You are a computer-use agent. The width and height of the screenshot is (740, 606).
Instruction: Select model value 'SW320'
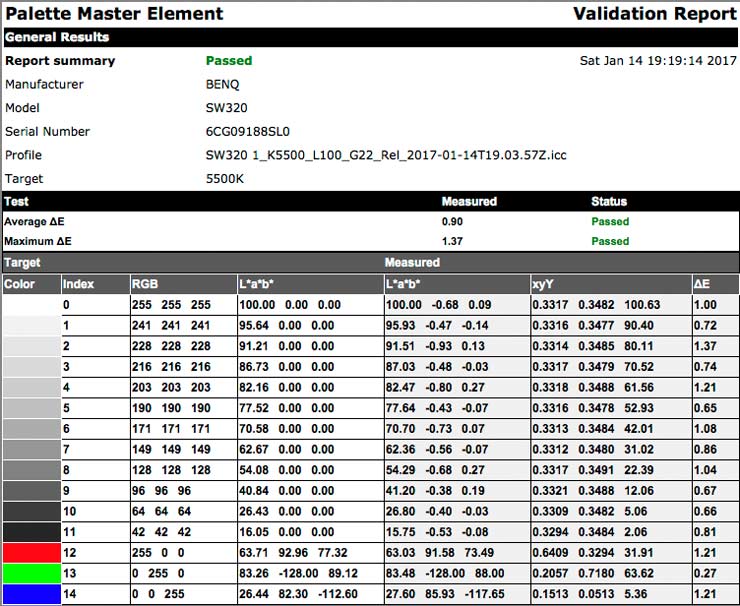coord(227,108)
